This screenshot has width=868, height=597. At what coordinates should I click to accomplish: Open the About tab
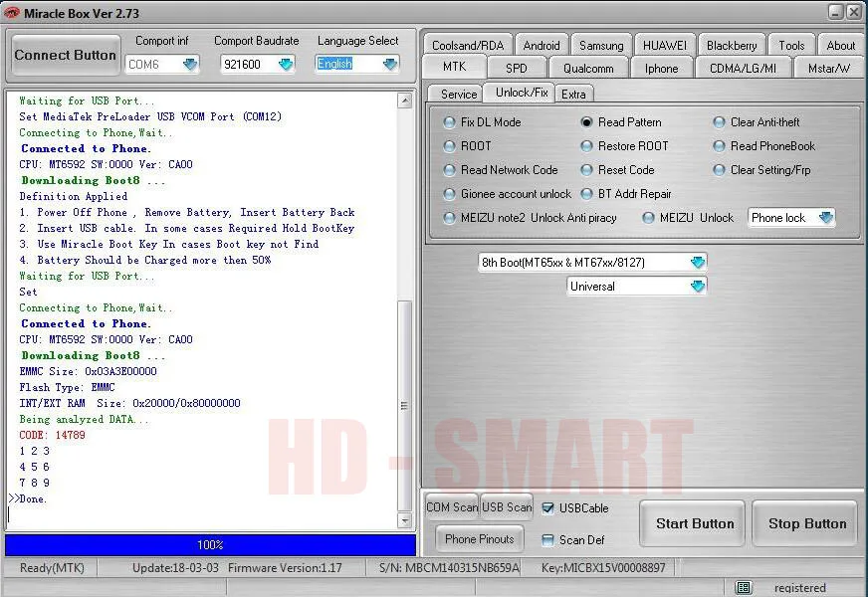(840, 46)
